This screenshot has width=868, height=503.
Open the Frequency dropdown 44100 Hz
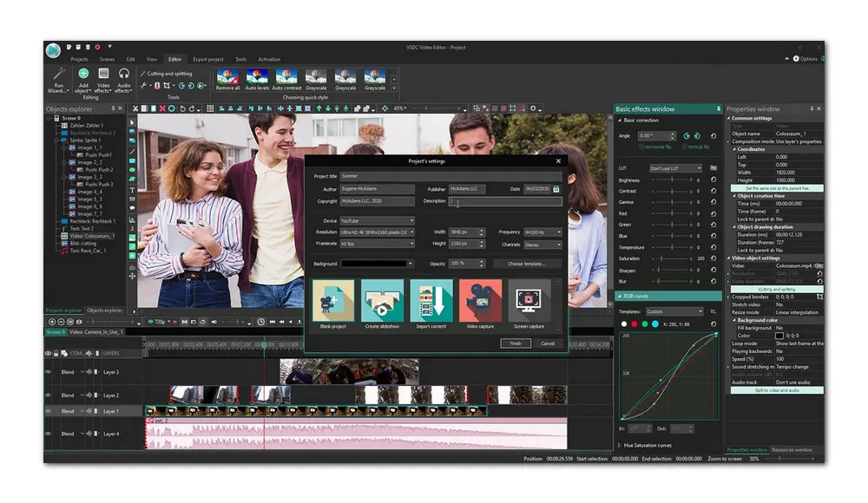pyautogui.click(x=542, y=232)
